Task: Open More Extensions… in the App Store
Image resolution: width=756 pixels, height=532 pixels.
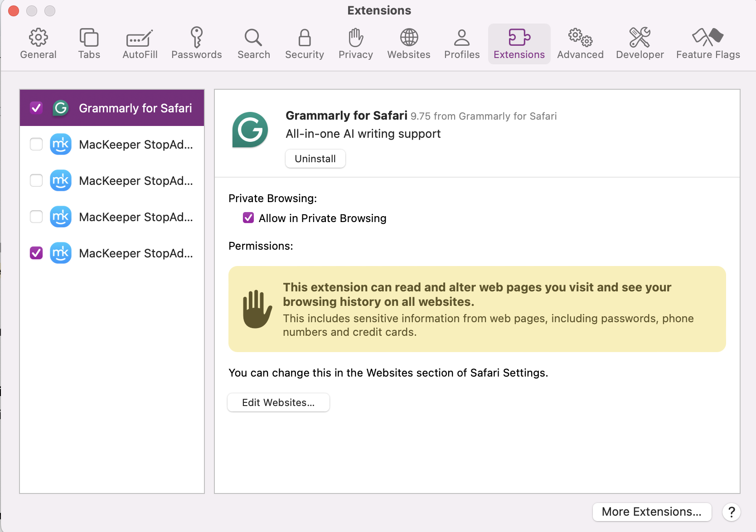Action: [651, 512]
